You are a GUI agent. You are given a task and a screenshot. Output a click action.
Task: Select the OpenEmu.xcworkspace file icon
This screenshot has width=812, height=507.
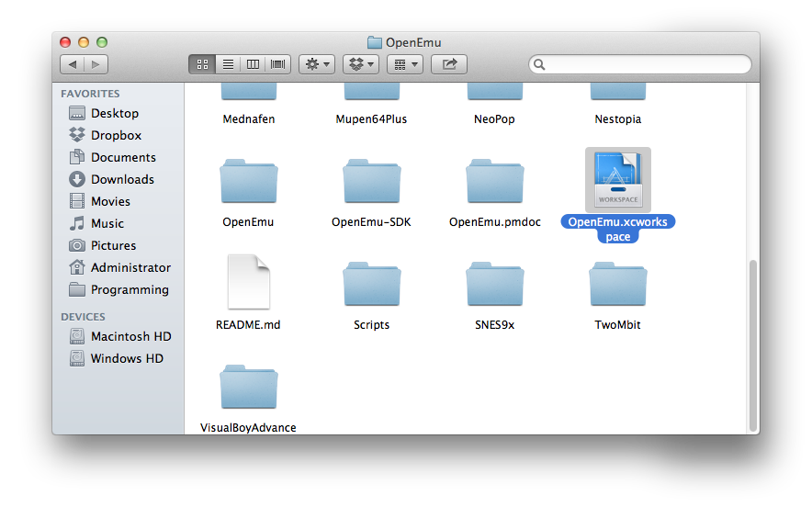(x=618, y=179)
